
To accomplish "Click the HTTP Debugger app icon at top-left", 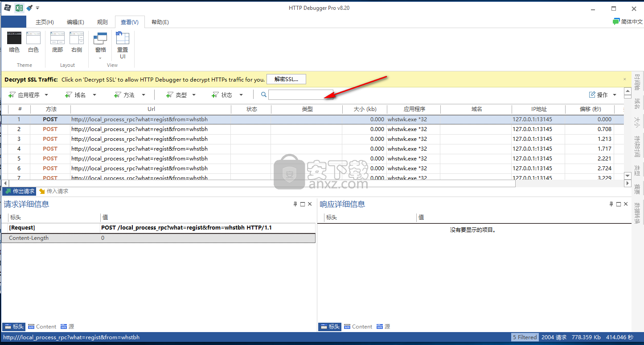I will pos(8,8).
